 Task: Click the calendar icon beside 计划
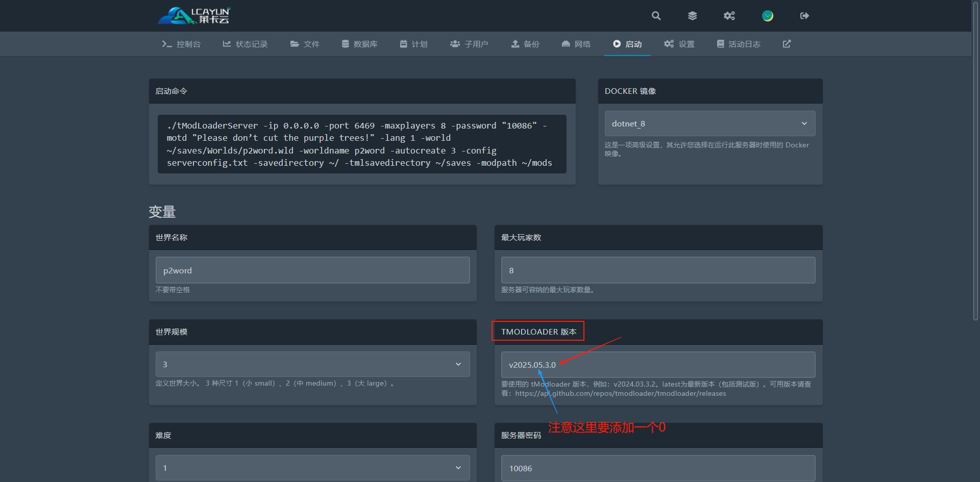coord(403,44)
